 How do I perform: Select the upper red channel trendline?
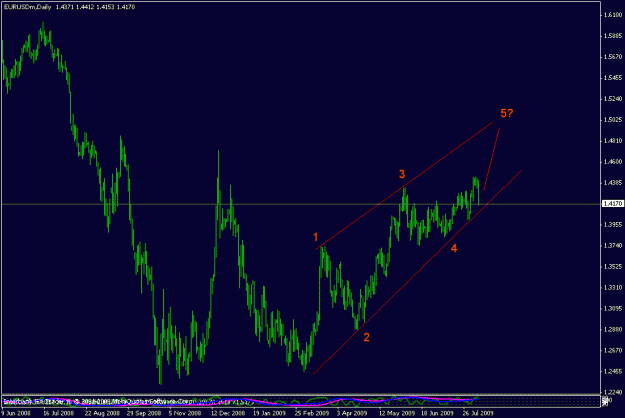[404, 186]
